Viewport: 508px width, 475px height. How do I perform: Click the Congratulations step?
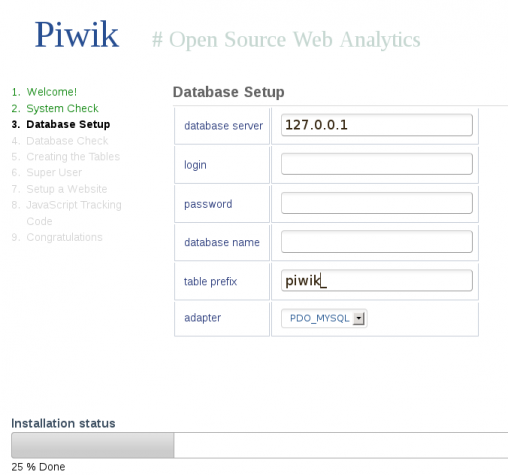(64, 237)
